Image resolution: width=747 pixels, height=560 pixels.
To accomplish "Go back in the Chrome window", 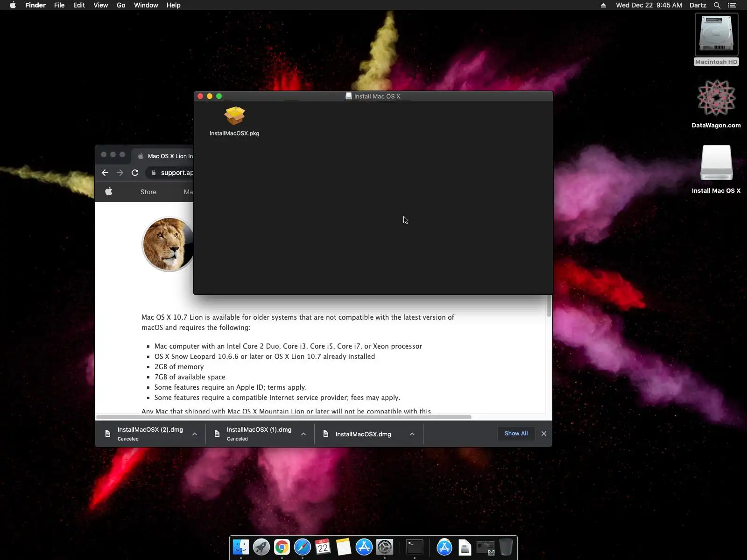I will [105, 173].
